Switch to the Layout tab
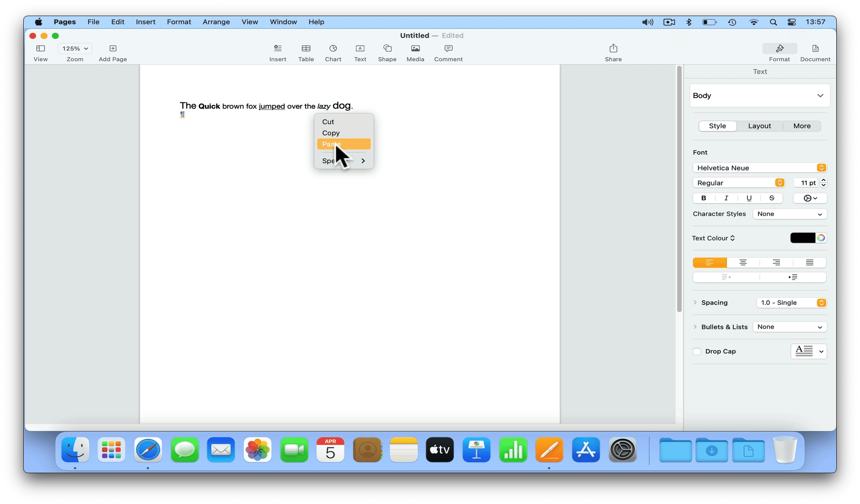Viewport: 860px width, 504px height. click(759, 126)
